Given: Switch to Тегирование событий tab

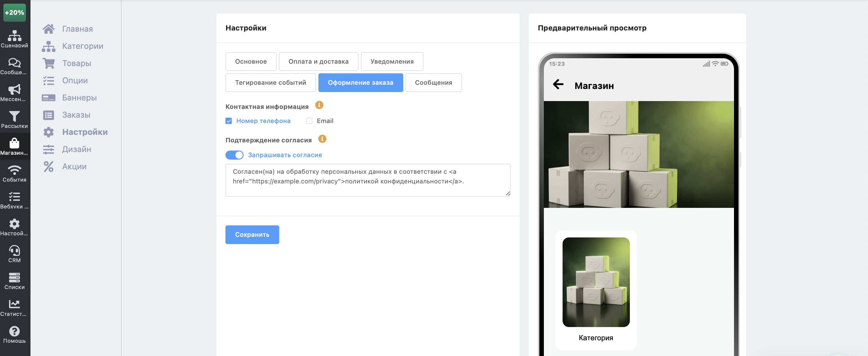Looking at the screenshot, I should [271, 83].
